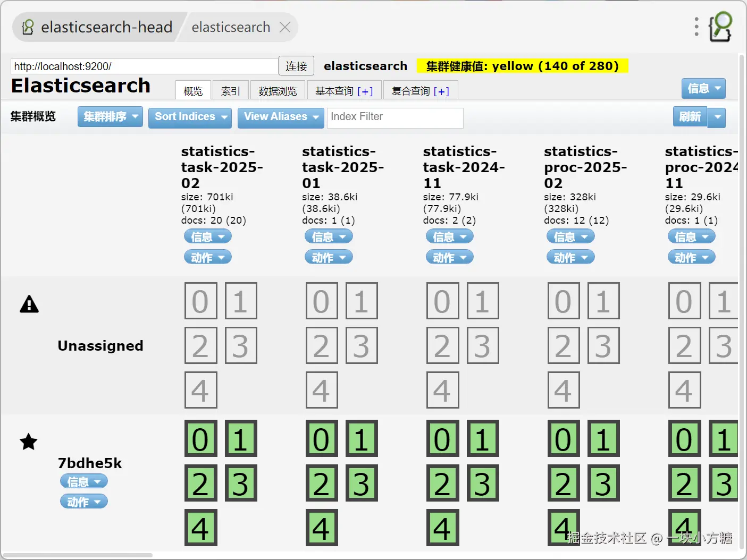This screenshot has height=560, width=747.
Task: Click the 连接 connect button
Action: click(x=296, y=66)
